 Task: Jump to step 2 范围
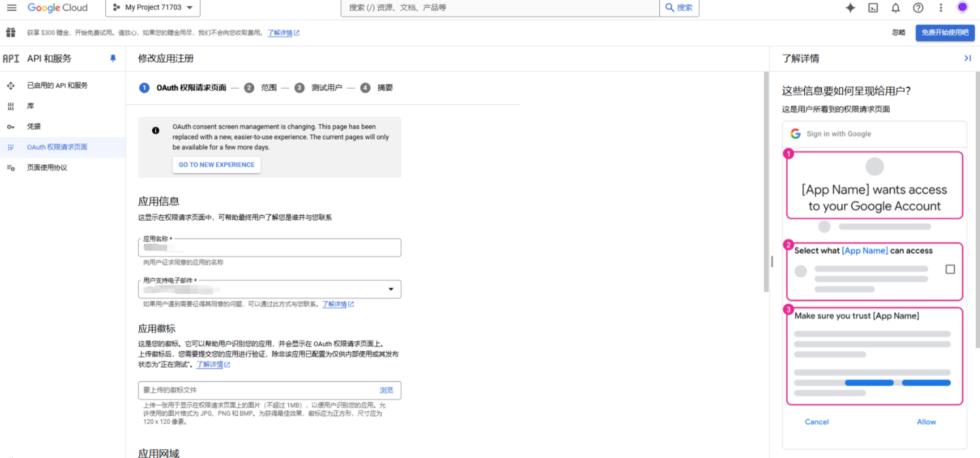click(x=261, y=88)
